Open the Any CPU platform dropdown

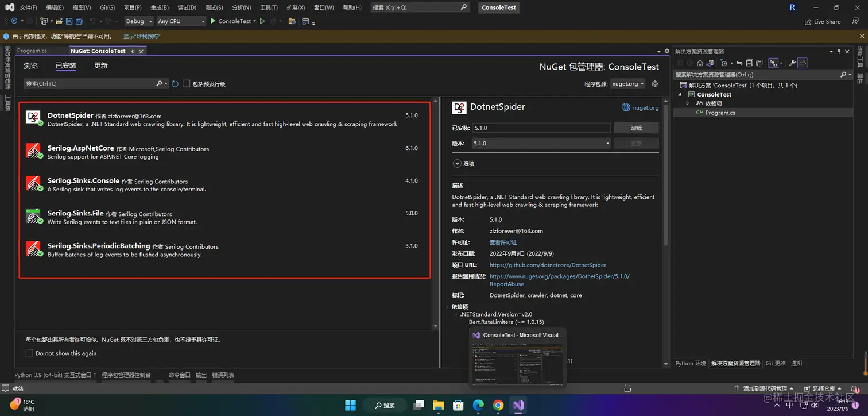181,21
